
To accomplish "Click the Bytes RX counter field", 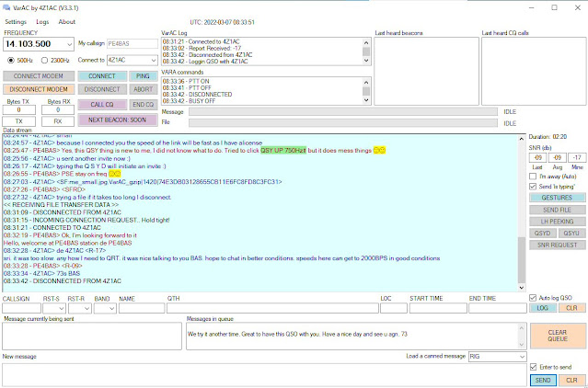I will point(58,109).
